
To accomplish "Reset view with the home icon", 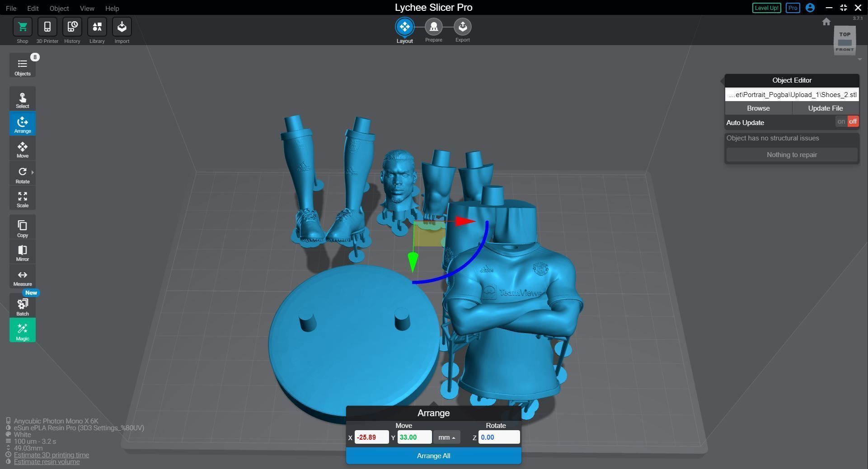I will [826, 22].
